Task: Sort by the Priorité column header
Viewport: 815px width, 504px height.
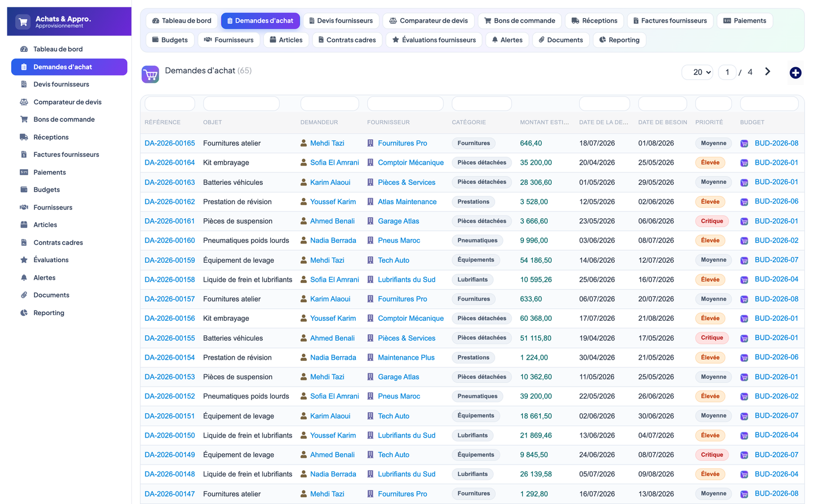Action: point(709,122)
